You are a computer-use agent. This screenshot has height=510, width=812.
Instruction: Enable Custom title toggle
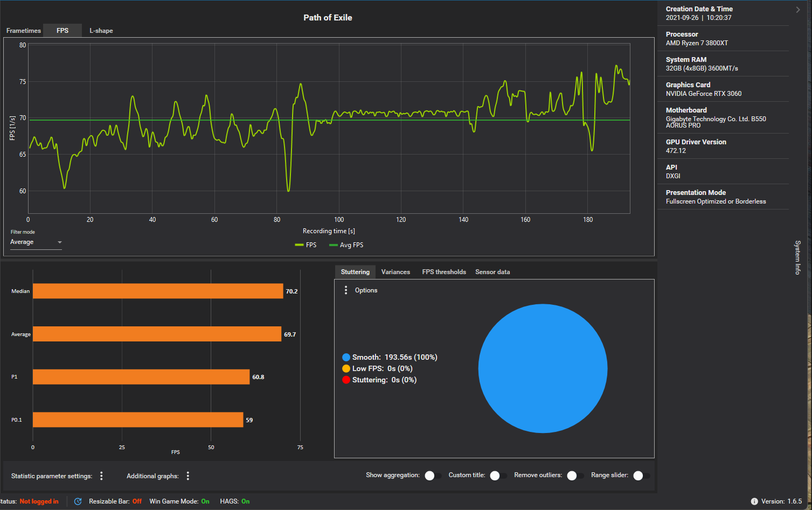click(x=498, y=476)
